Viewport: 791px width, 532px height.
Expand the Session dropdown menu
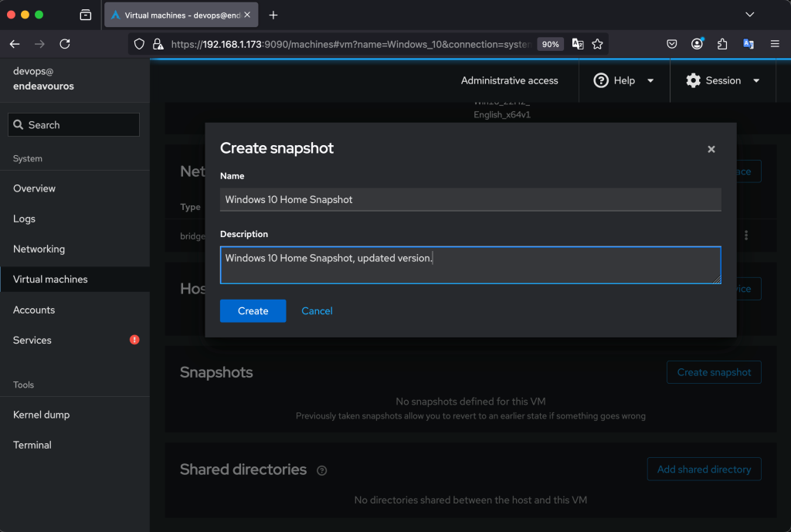723,80
